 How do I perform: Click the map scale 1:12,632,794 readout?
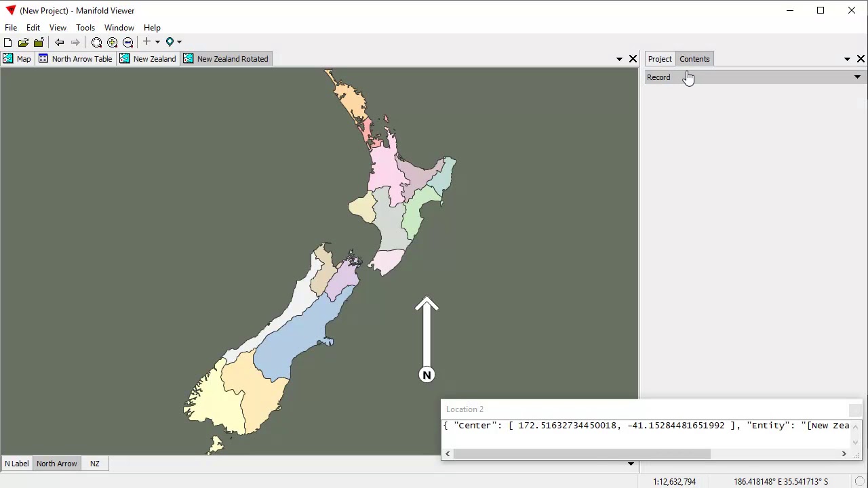pyautogui.click(x=675, y=482)
